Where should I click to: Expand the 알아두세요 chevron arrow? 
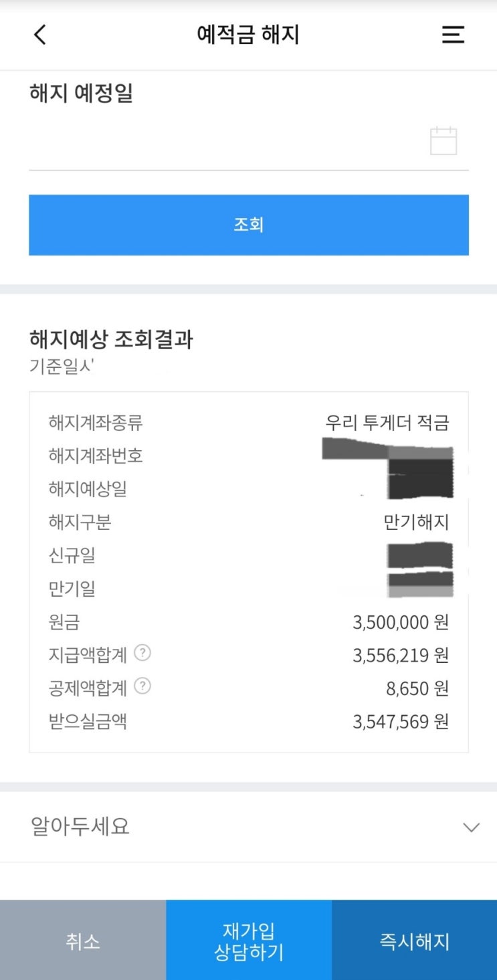coord(471,827)
